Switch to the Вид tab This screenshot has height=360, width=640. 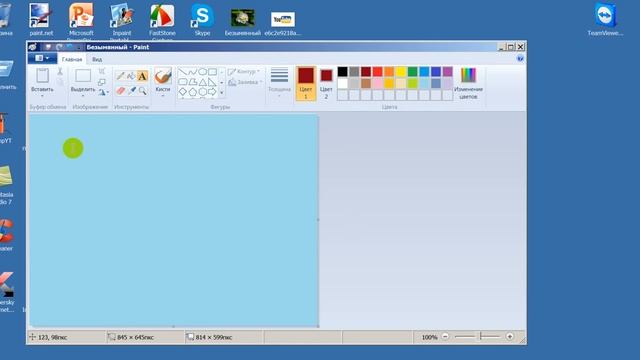[x=97, y=59]
